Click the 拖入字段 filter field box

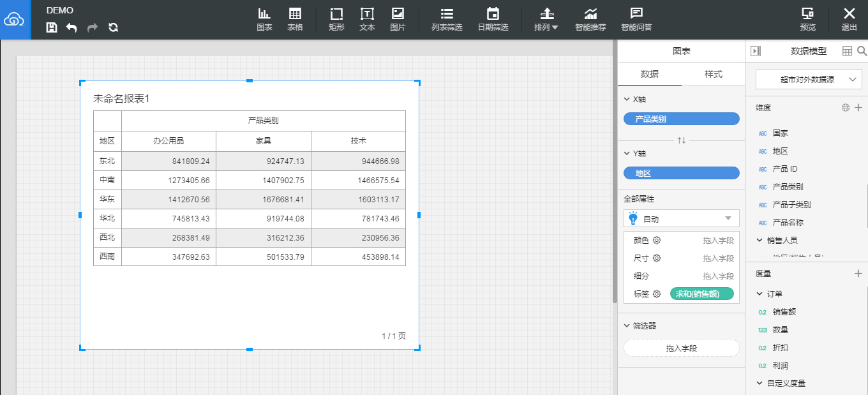coord(681,348)
